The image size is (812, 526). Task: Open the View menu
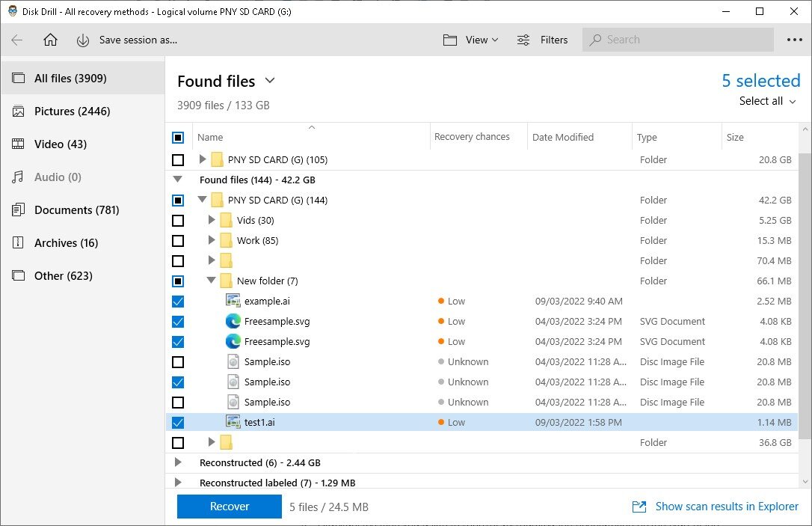point(470,40)
